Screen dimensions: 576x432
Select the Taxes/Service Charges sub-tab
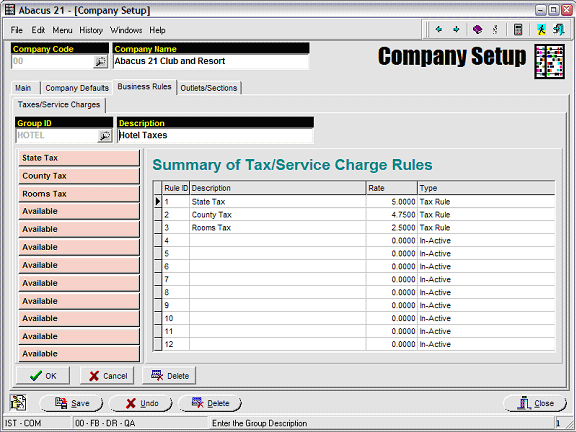coord(59,105)
